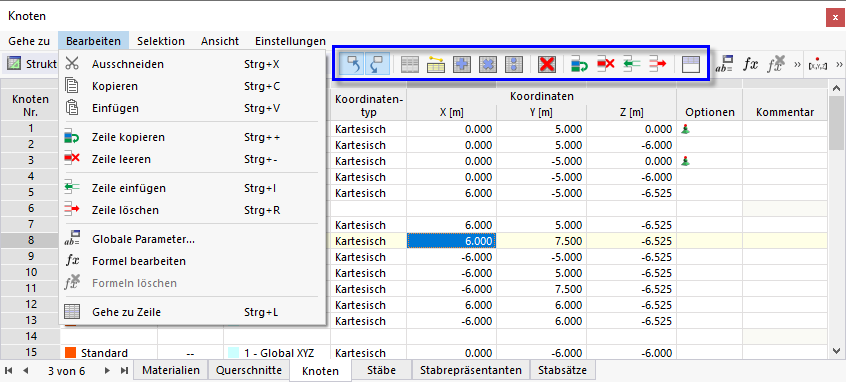Go to first table with the navigation arrow
Image resolution: width=846 pixels, height=382 pixels.
(10, 371)
